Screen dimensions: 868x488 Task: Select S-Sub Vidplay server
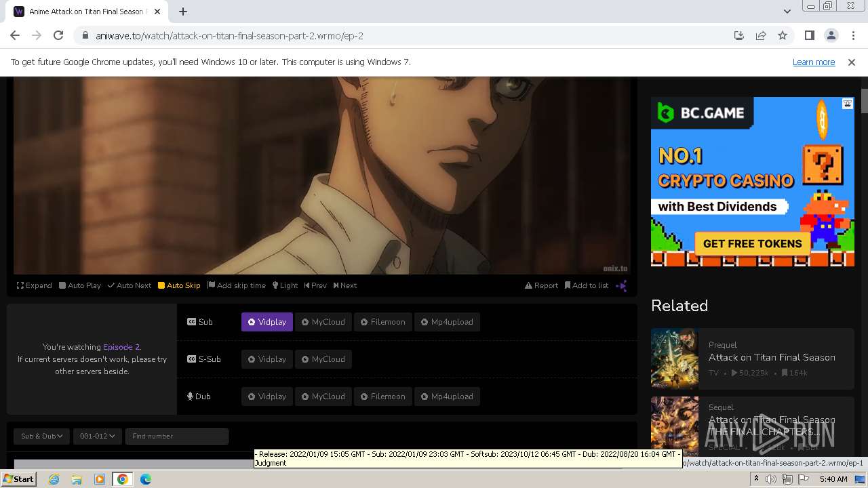tap(267, 359)
